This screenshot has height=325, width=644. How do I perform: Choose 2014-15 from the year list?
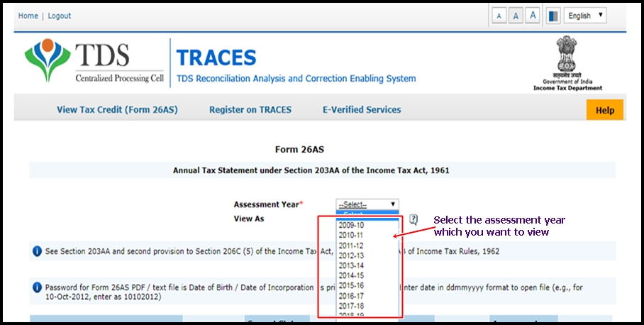pos(367,275)
